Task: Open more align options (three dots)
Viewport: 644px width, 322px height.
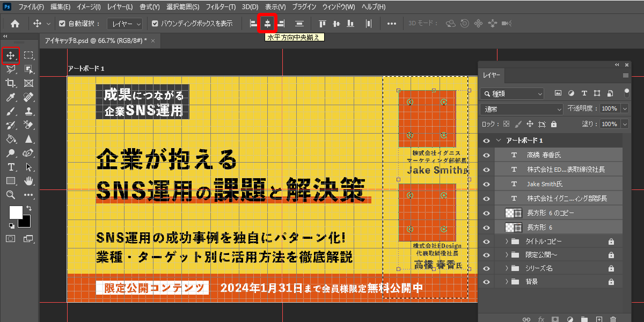Action: (392, 24)
